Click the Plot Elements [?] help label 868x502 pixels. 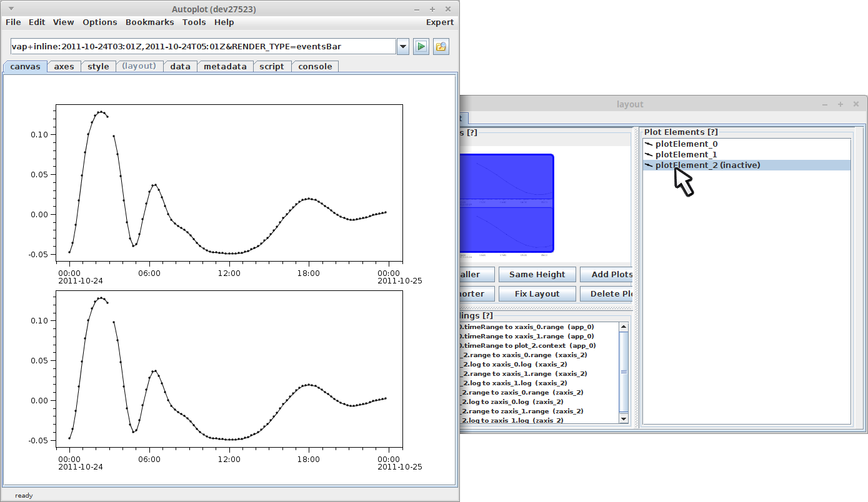pyautogui.click(x=681, y=132)
